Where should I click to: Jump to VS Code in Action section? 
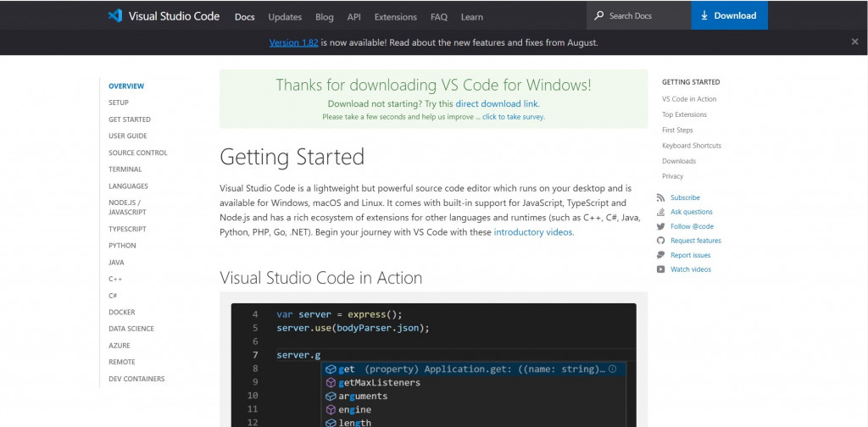pyautogui.click(x=689, y=99)
